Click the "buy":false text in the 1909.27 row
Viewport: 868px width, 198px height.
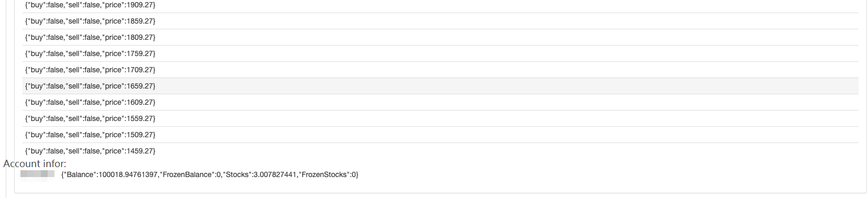[46, 5]
